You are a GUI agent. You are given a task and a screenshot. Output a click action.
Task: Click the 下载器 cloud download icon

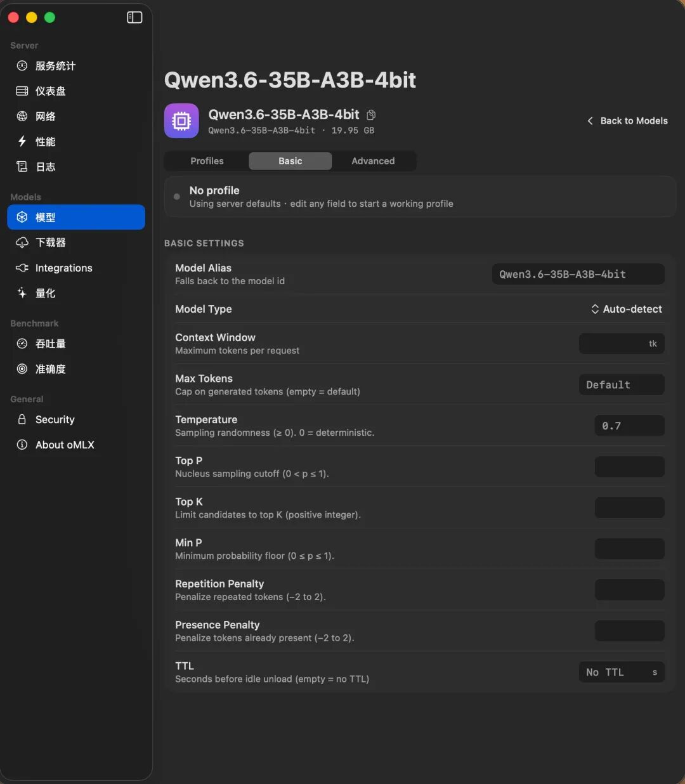pos(22,243)
